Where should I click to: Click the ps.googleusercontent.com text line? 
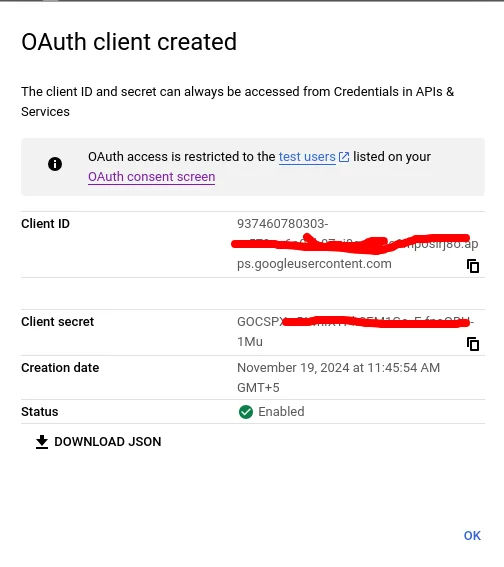pos(314,264)
